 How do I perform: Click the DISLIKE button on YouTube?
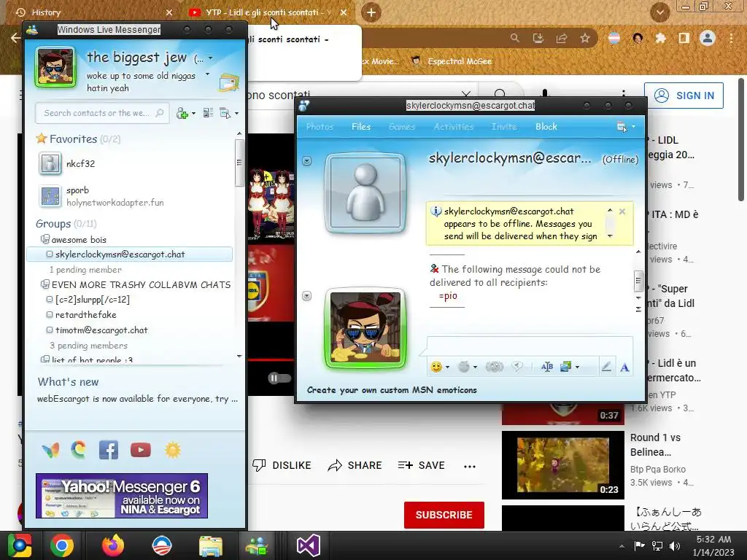tap(282, 465)
